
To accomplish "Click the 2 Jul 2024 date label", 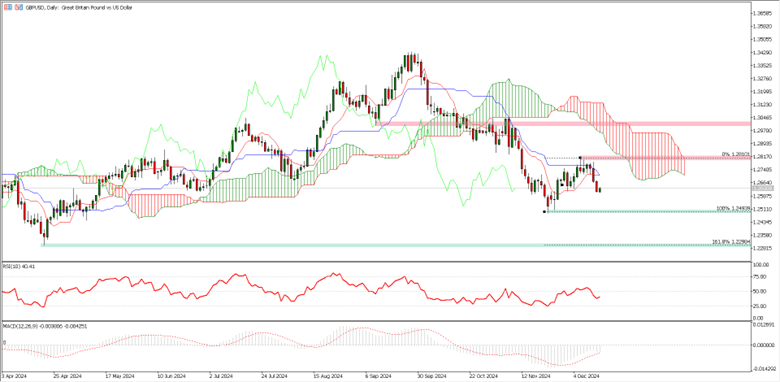I will (222, 376).
